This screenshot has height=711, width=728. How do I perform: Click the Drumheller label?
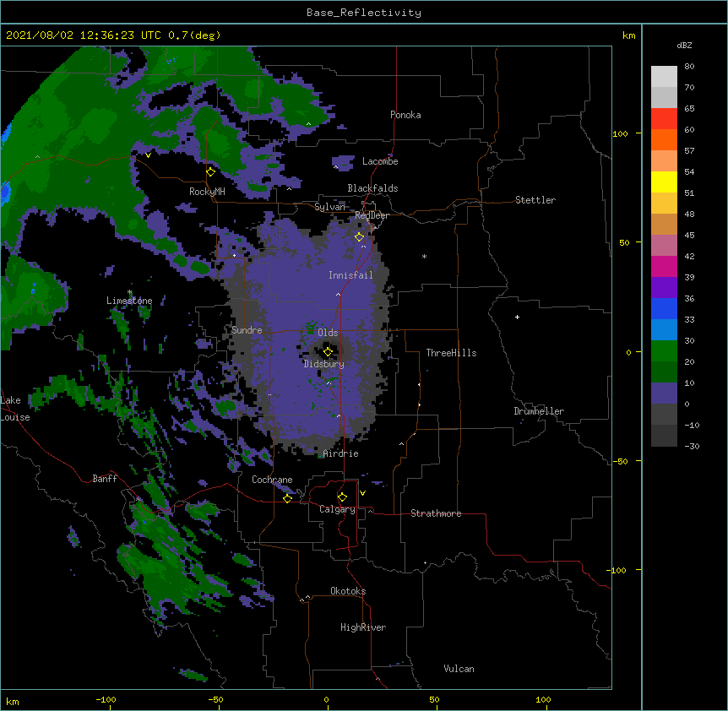coord(539,411)
